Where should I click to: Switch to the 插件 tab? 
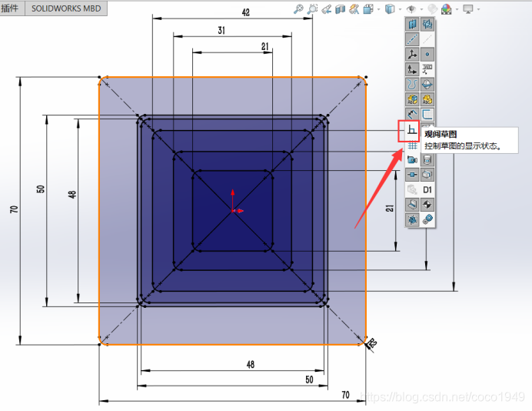click(x=10, y=8)
